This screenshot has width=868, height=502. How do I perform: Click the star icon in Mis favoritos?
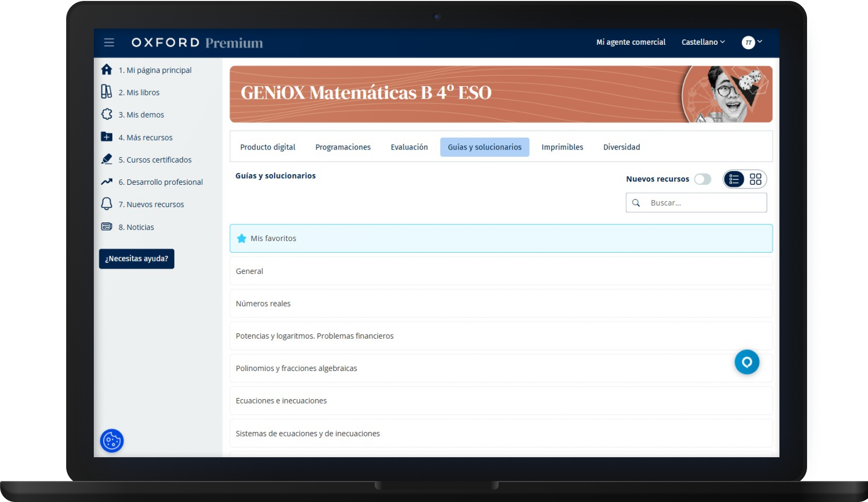pyautogui.click(x=241, y=238)
